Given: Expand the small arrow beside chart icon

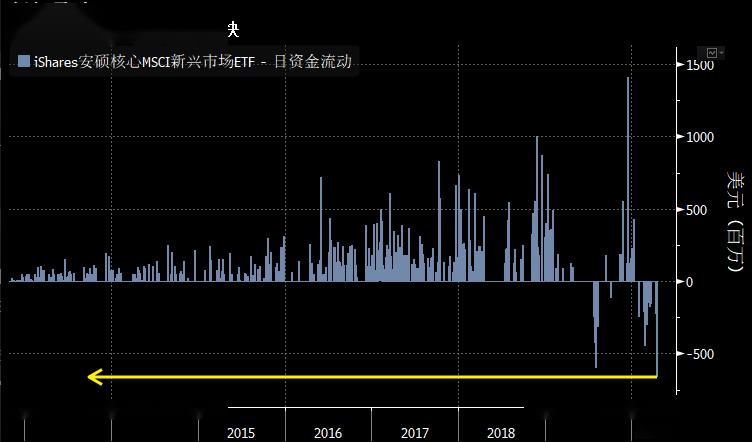Looking at the screenshot, I should [721, 53].
